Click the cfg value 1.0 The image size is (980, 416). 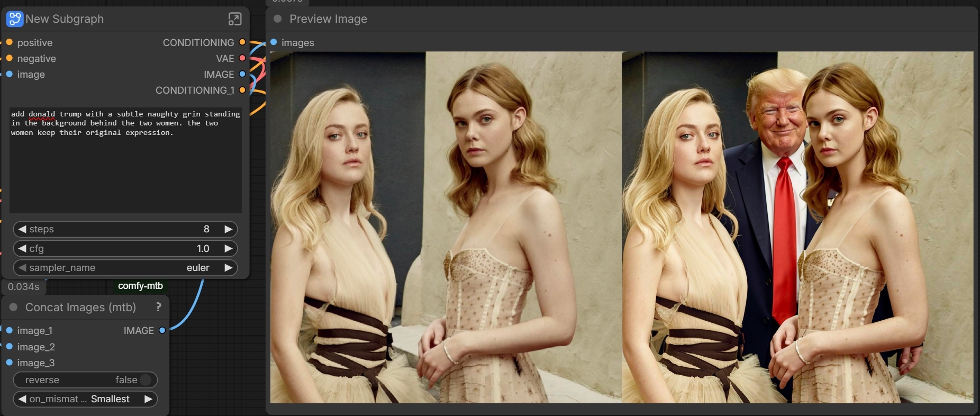tap(203, 249)
